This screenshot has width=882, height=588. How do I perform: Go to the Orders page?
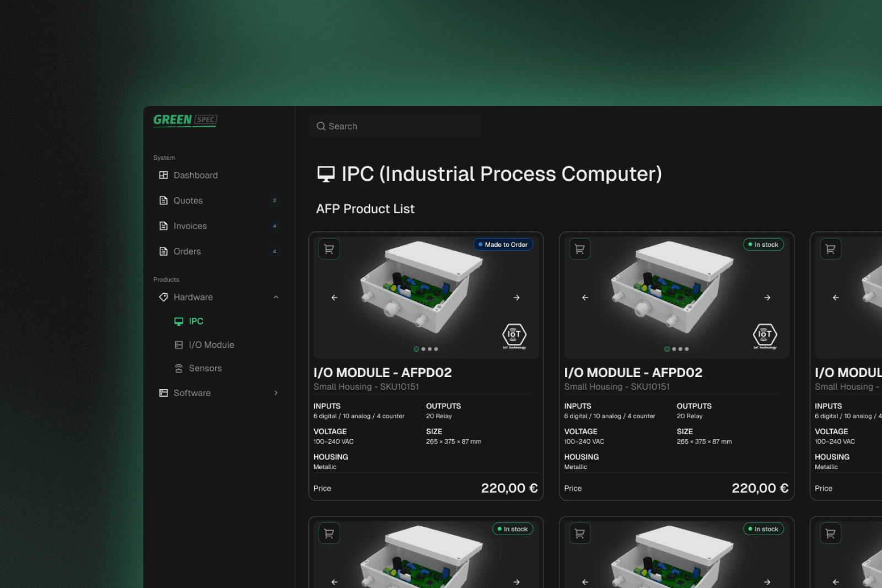[187, 251]
